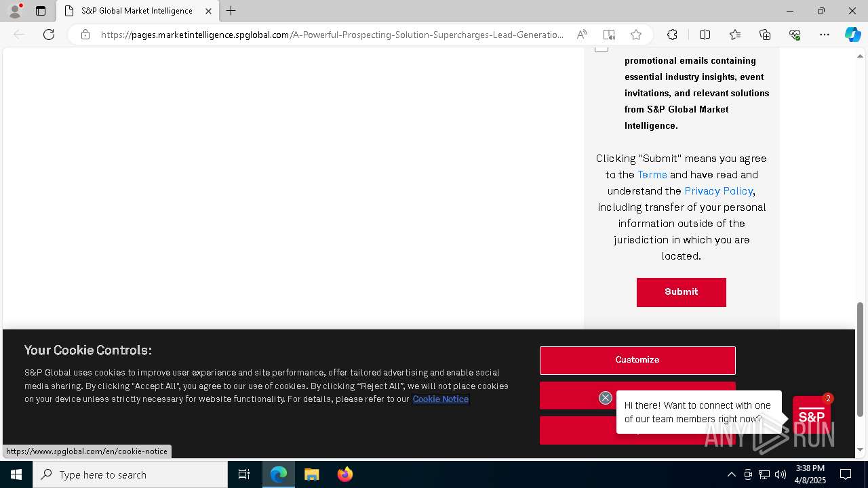868x488 pixels.
Task: Minimize the browser window
Action: pos(790,11)
